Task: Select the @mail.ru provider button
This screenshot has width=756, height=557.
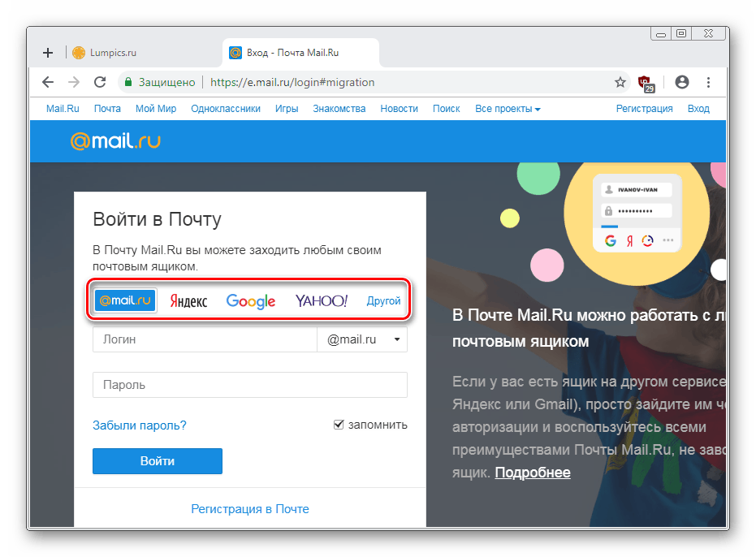Action: (125, 300)
